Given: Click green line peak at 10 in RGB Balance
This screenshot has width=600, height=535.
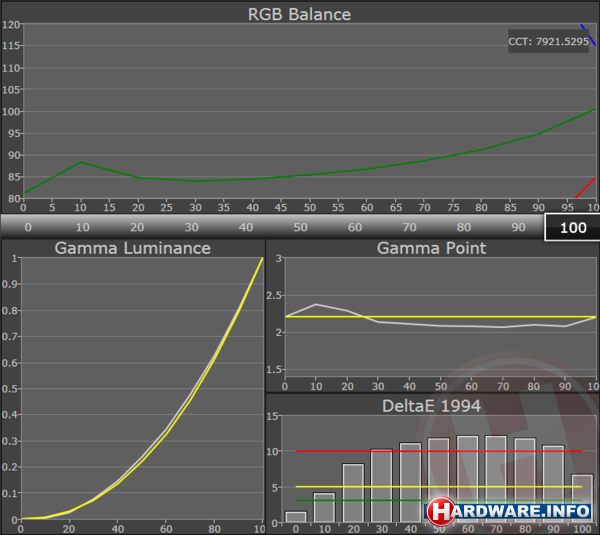Looking at the screenshot, I should (x=81, y=162).
